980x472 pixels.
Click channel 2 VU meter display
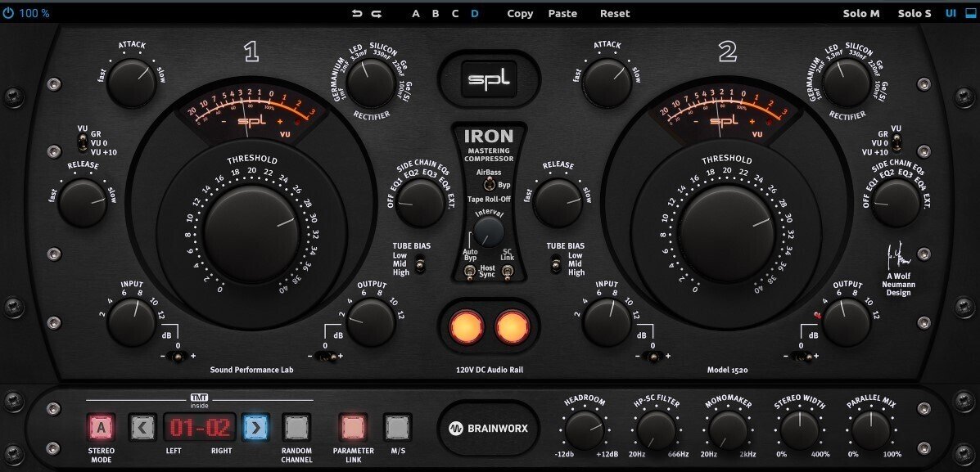tap(726, 112)
